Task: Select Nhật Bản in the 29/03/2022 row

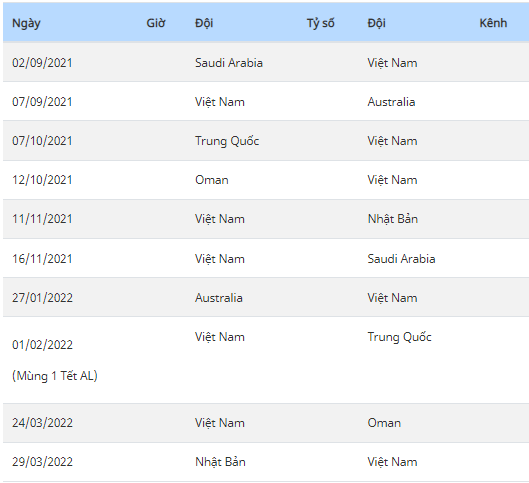Action: click(x=220, y=462)
